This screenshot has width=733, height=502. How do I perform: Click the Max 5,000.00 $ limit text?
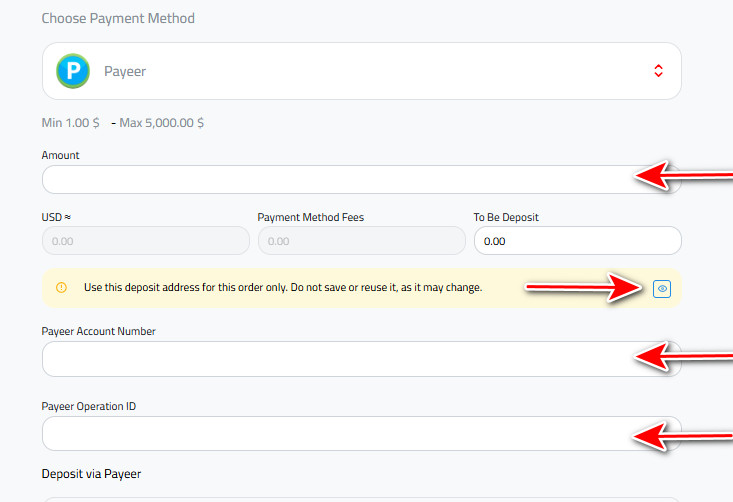(162, 123)
